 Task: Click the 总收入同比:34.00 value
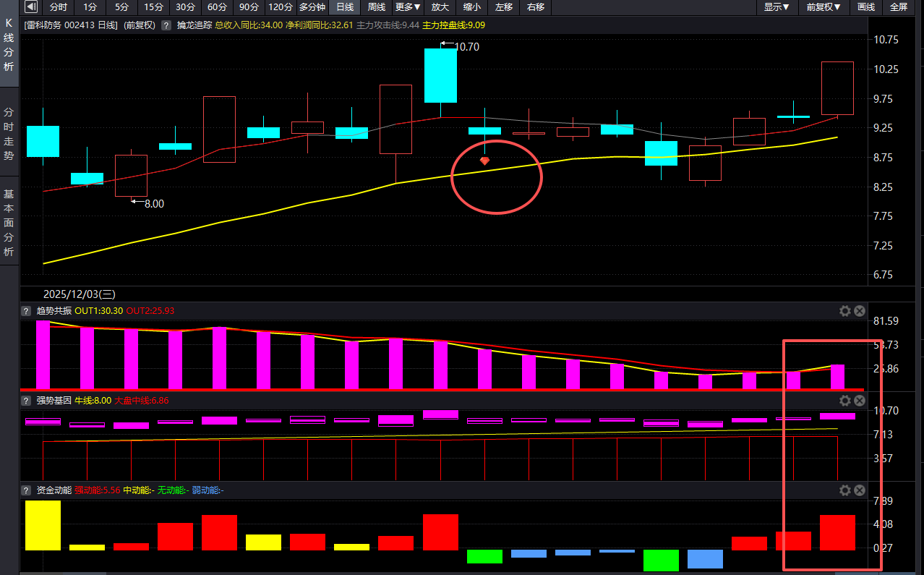(249, 25)
